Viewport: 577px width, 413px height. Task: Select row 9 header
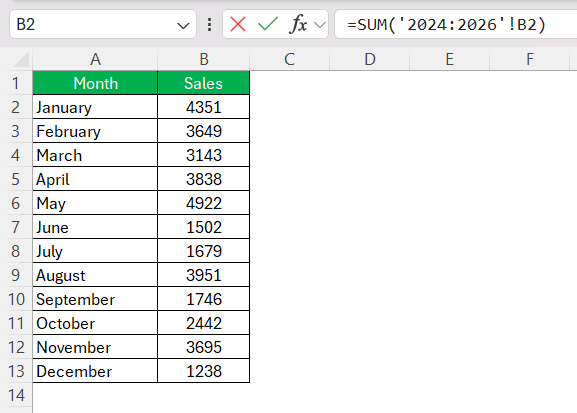pos(15,275)
